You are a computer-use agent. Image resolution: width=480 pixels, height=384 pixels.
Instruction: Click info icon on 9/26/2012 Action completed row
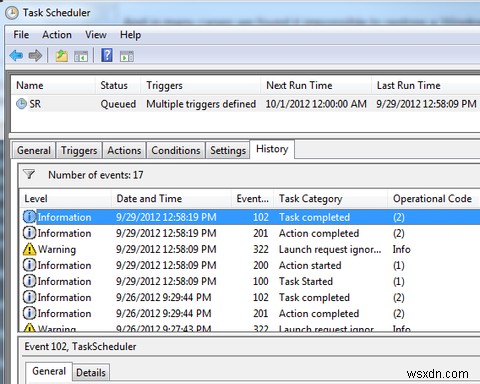pyautogui.click(x=29, y=313)
